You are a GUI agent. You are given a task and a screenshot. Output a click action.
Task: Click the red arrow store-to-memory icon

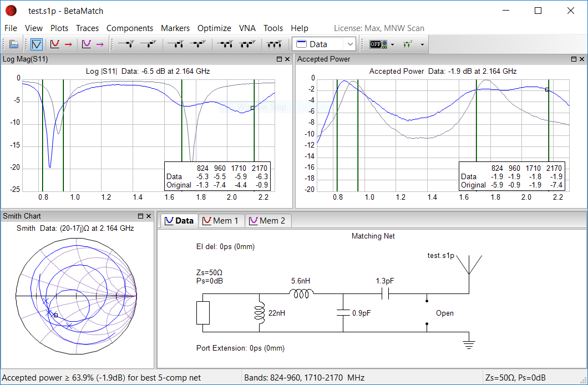pyautogui.click(x=68, y=44)
